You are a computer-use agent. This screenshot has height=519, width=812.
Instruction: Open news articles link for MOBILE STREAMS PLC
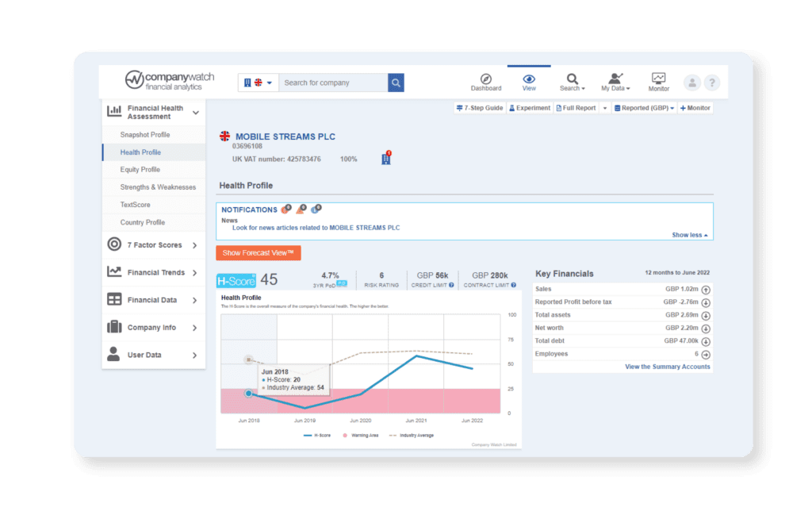(x=316, y=228)
